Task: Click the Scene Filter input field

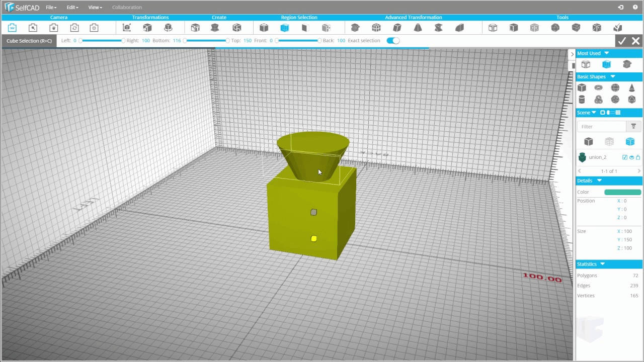Action: pos(601,126)
